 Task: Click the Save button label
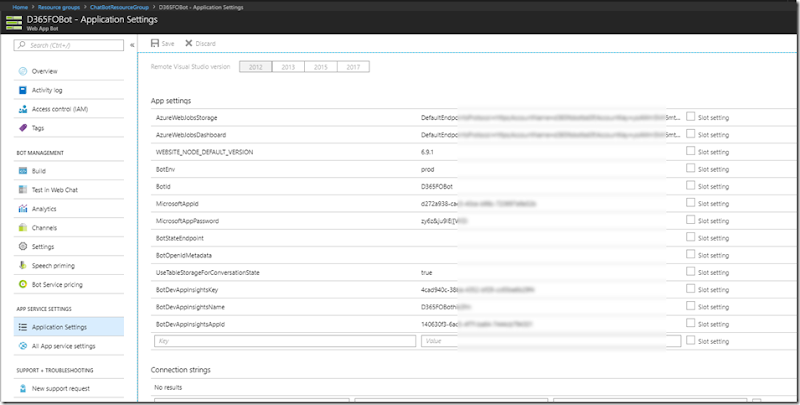click(168, 44)
